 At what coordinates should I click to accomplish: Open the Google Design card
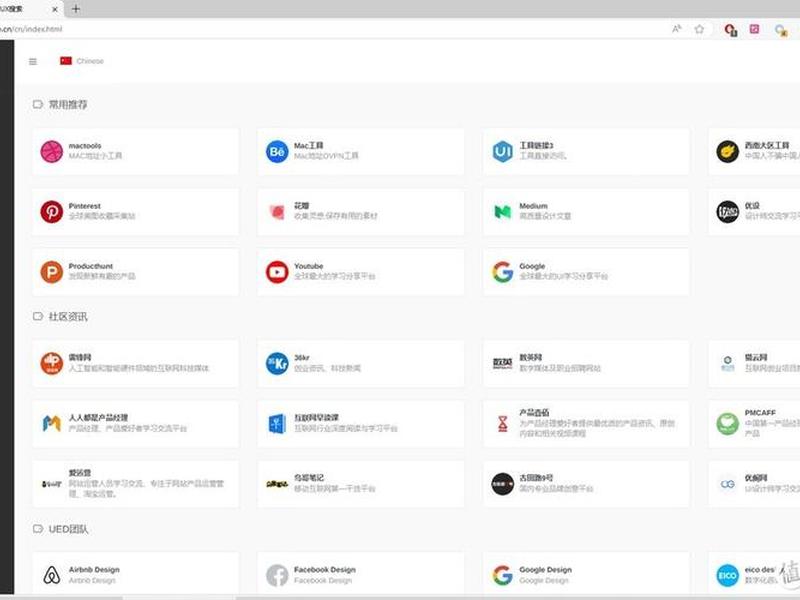click(586, 574)
